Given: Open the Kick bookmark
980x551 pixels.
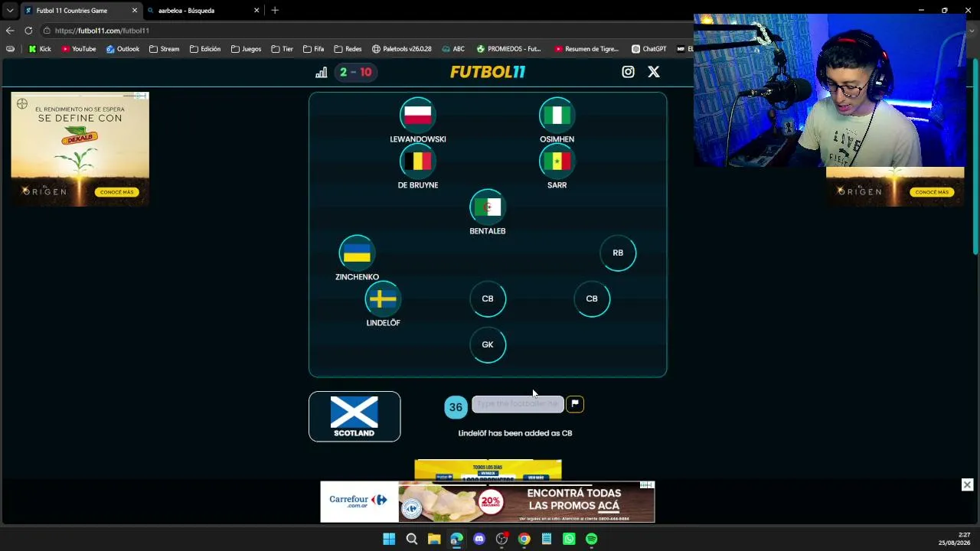Looking at the screenshot, I should (40, 49).
